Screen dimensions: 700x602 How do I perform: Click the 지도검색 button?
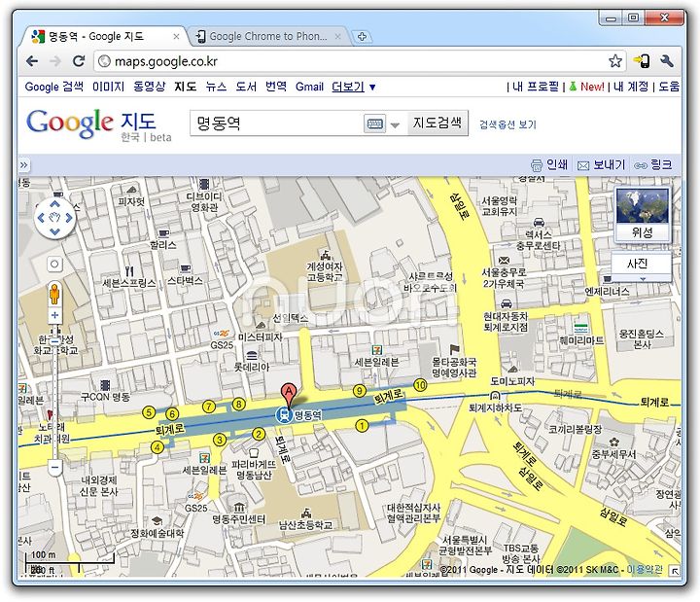pyautogui.click(x=437, y=123)
